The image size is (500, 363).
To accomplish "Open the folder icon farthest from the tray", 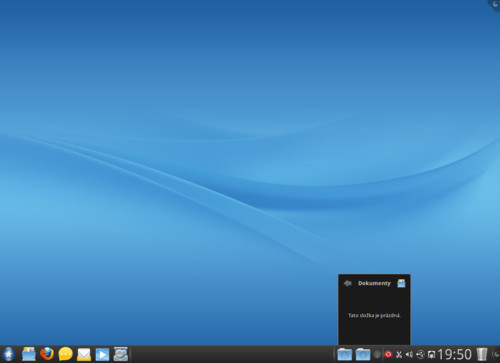I will 344,354.
